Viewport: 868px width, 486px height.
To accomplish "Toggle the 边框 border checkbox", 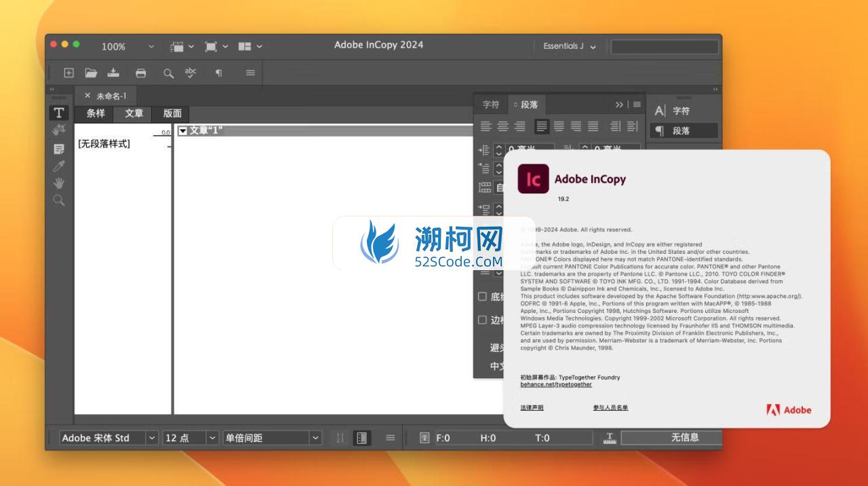I will [x=483, y=320].
